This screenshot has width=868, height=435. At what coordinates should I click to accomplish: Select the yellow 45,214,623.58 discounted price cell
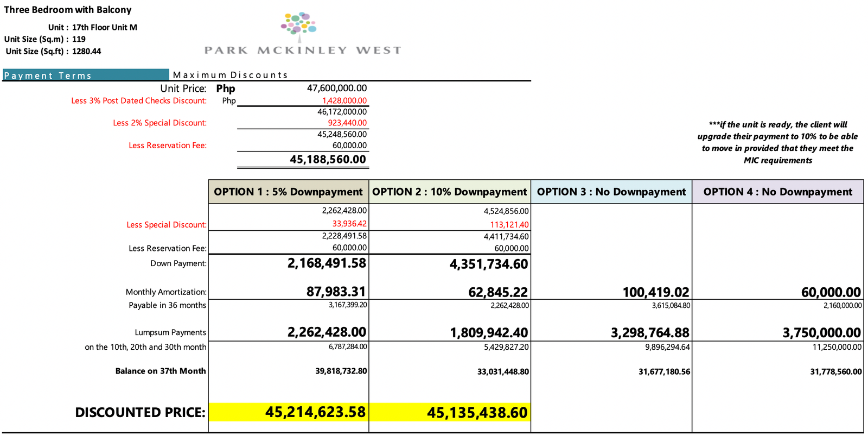(289, 412)
